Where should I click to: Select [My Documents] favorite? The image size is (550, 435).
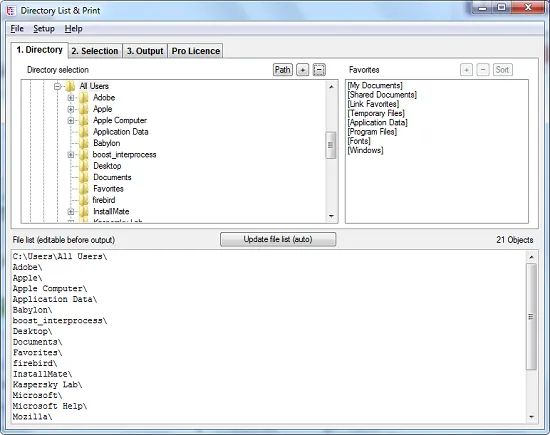coord(375,86)
